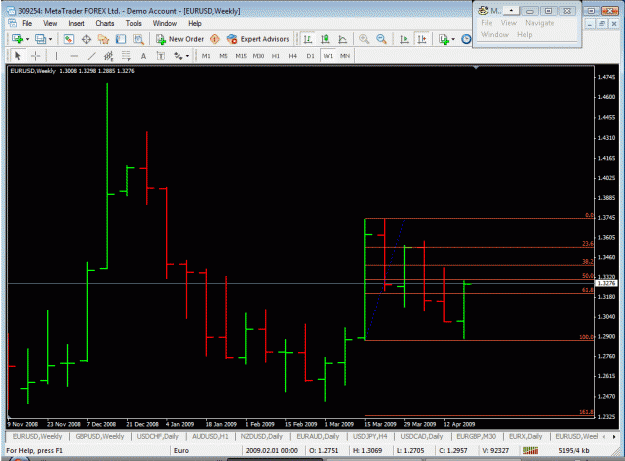The image size is (625, 461).
Task: Open the Data Window crosshair icon
Action: (86, 39)
